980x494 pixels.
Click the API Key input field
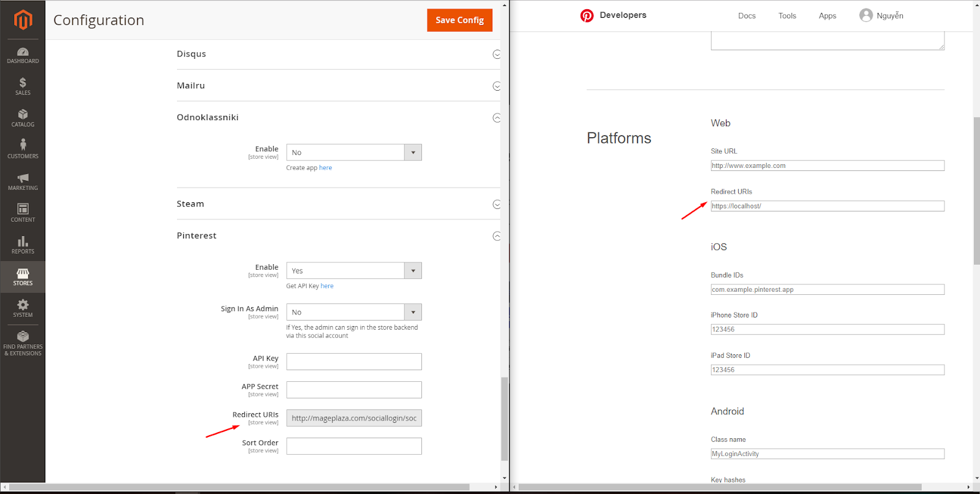tap(353, 362)
